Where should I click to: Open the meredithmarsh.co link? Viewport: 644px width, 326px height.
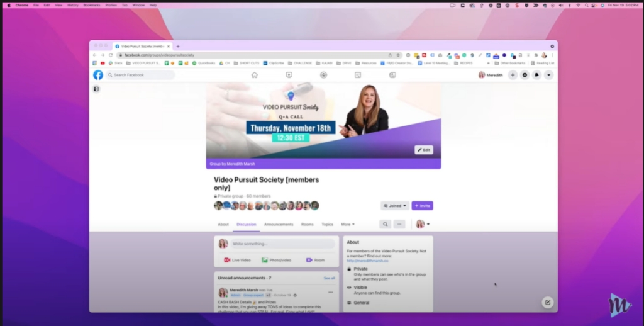367,261
